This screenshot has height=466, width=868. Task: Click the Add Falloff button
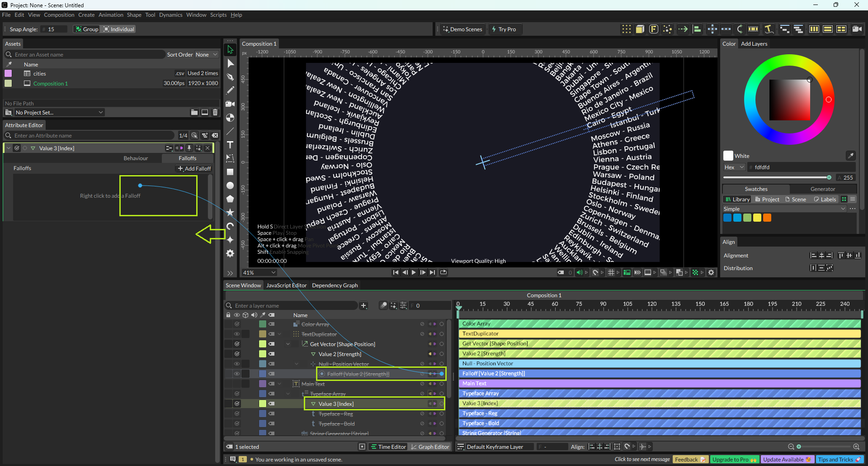[x=194, y=169]
